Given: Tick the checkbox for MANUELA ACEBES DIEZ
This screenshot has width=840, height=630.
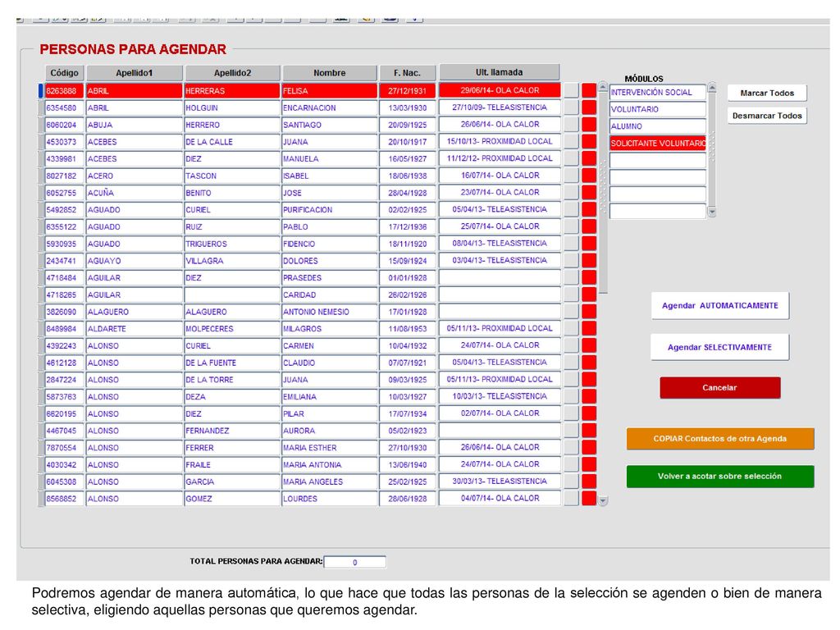Looking at the screenshot, I should point(571,158).
